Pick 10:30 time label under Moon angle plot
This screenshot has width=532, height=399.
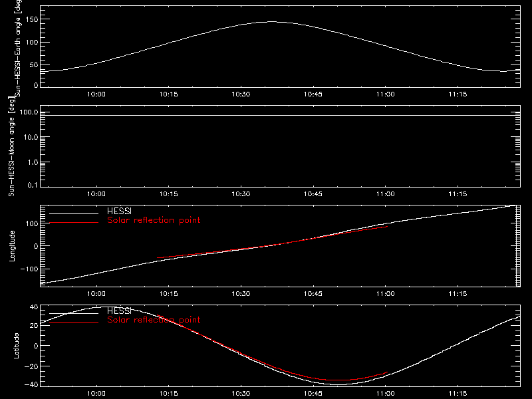241,194
